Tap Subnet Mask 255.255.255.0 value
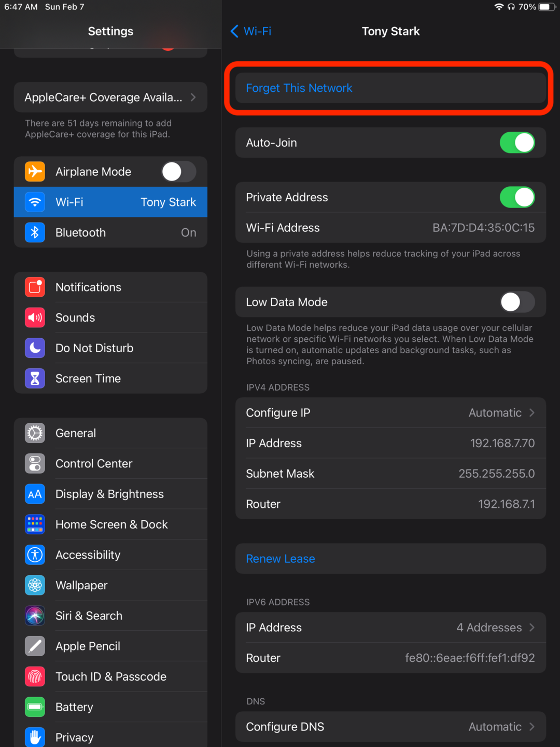Image resolution: width=560 pixels, height=747 pixels. [497, 474]
